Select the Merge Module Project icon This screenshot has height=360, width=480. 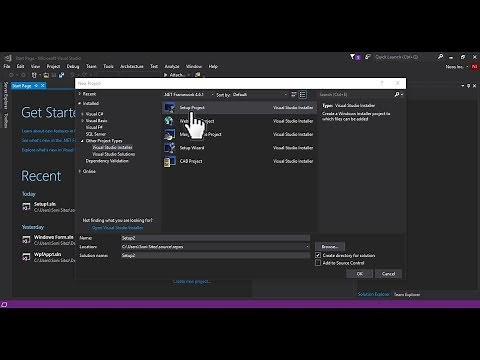pyautogui.click(x=169, y=134)
